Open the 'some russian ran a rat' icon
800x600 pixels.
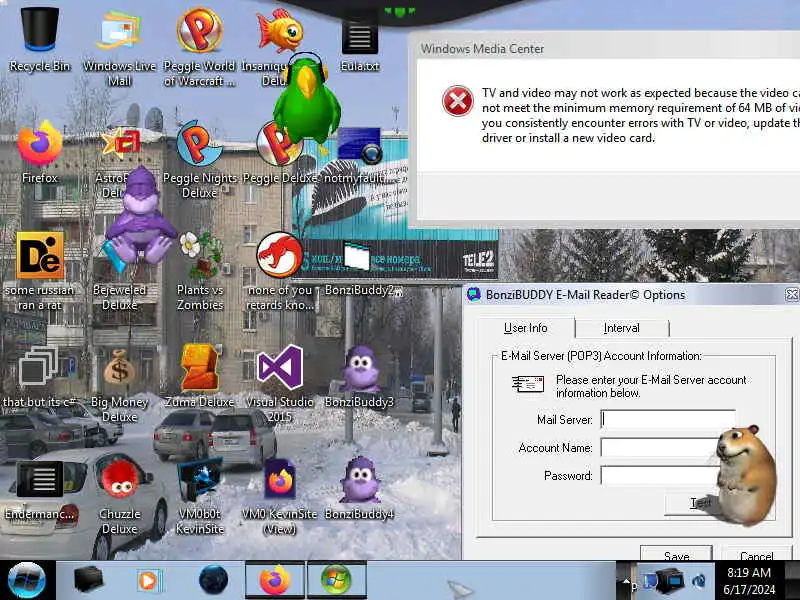[40, 270]
